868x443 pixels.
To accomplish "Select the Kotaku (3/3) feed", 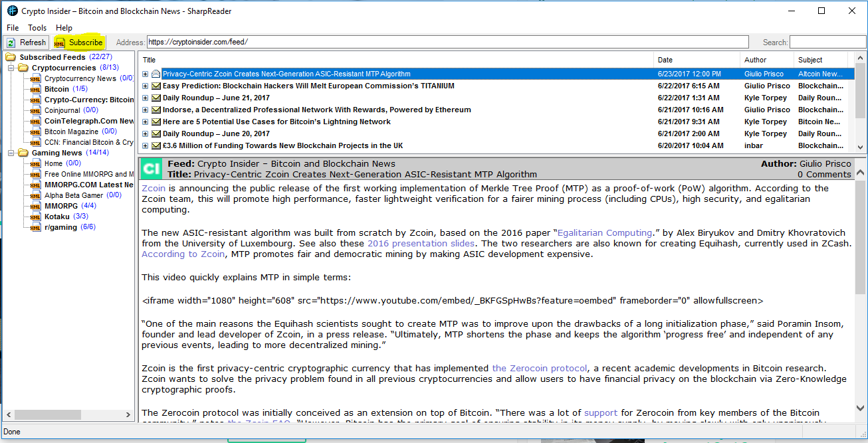I will 66,217.
